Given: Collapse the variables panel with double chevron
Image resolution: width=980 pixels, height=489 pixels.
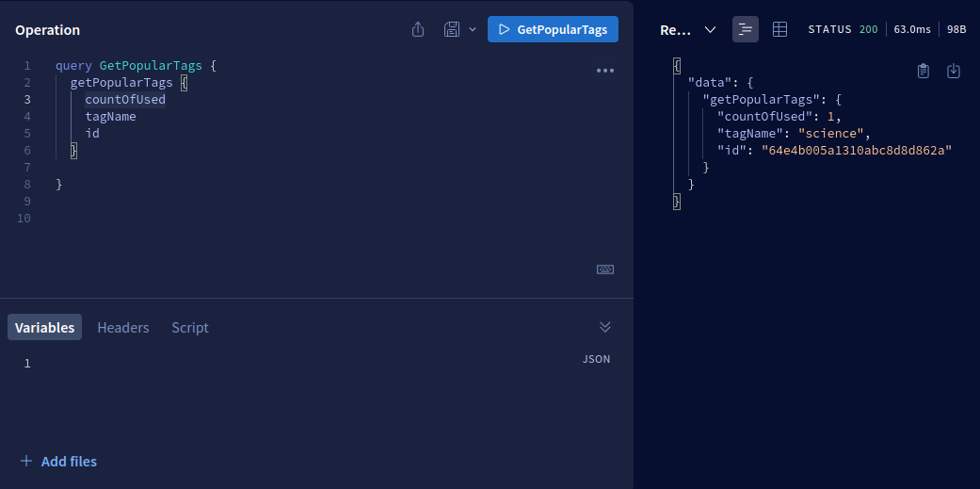Looking at the screenshot, I should (x=605, y=326).
